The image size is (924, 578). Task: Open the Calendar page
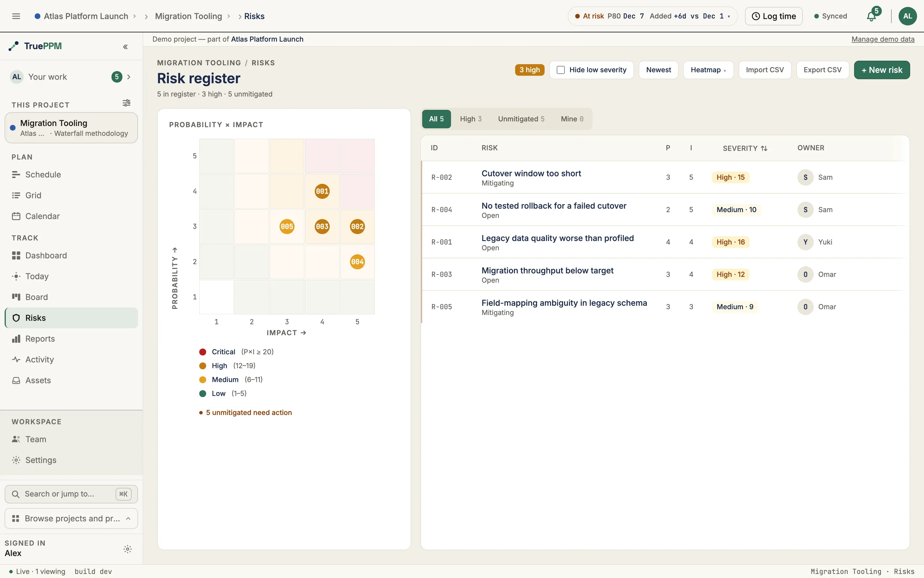coord(71,216)
